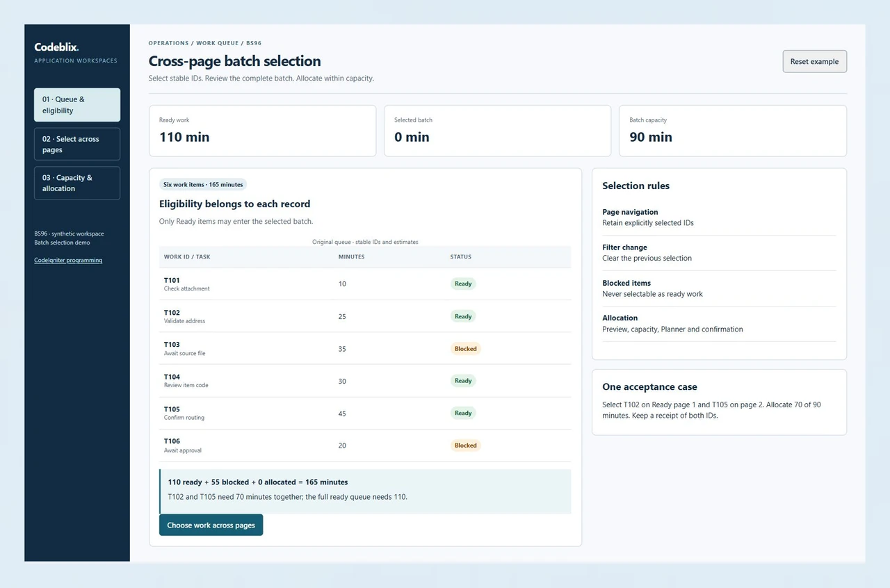The width and height of the screenshot is (890, 588).
Task: Click the Page navigation rule
Action: point(719,218)
